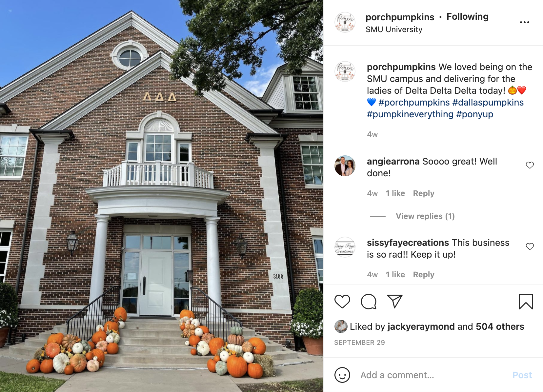Like the post with the heart icon
Screen dimensions: 543x392
(342, 302)
